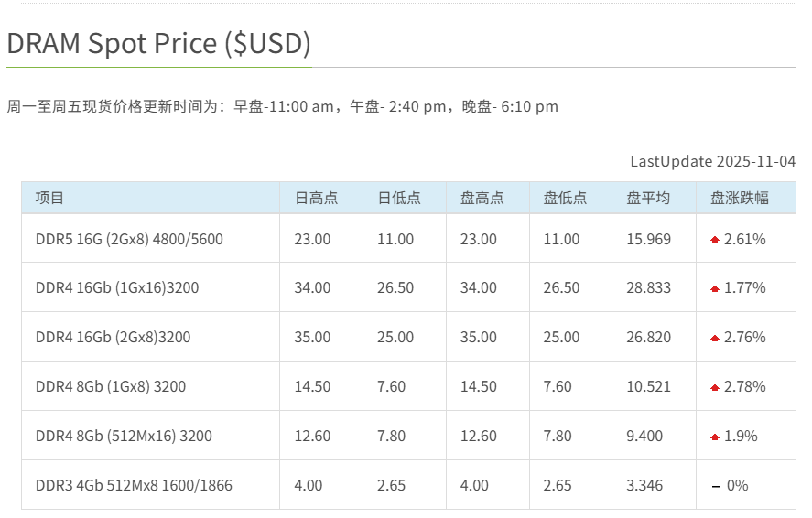Click the flat dash icon beside 0%
The height and width of the screenshot is (518, 812).
pos(716,486)
